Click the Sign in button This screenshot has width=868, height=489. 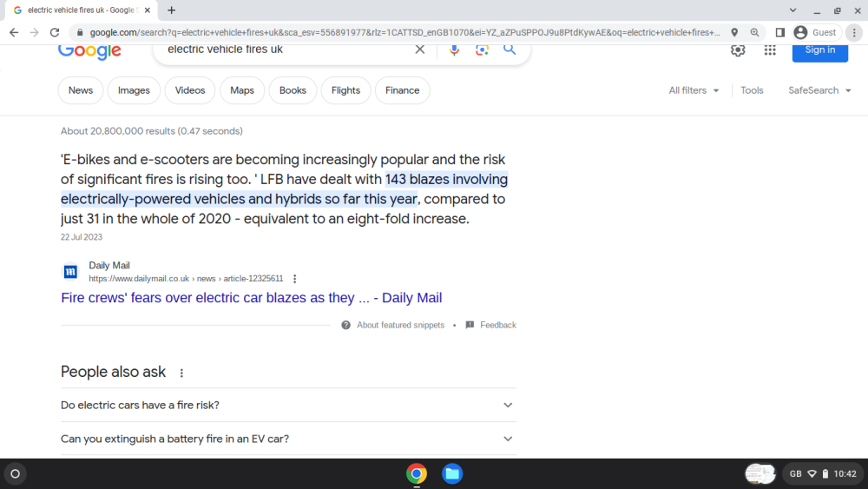(820, 51)
